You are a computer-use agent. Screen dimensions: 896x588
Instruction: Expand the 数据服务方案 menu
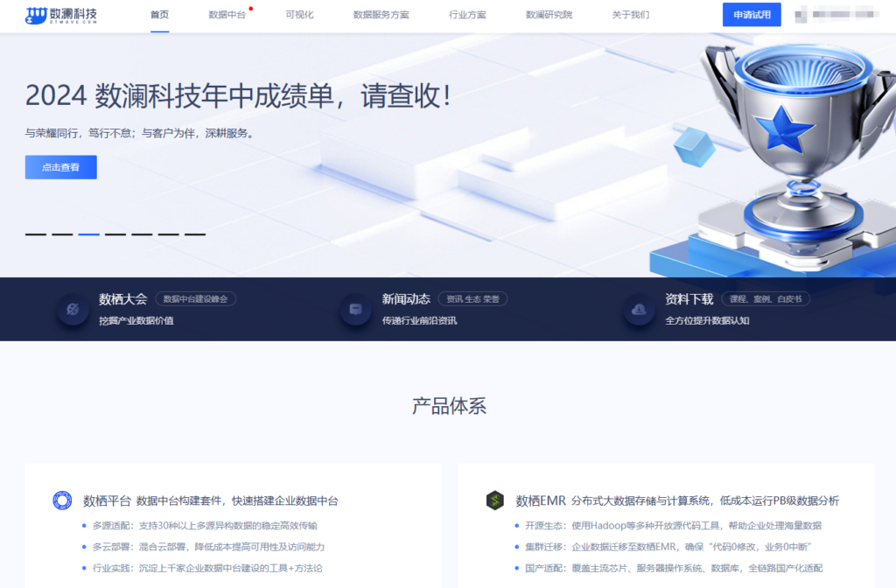(x=381, y=15)
